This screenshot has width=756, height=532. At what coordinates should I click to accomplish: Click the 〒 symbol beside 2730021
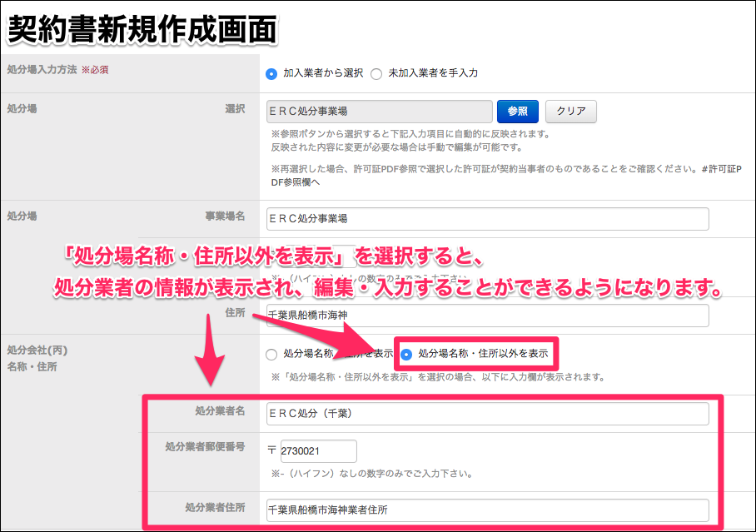pos(271,451)
